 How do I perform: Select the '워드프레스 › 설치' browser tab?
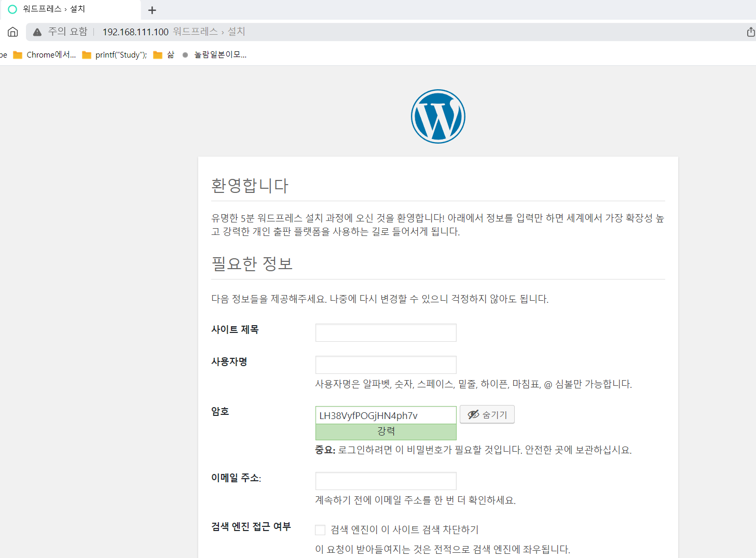coord(70,9)
